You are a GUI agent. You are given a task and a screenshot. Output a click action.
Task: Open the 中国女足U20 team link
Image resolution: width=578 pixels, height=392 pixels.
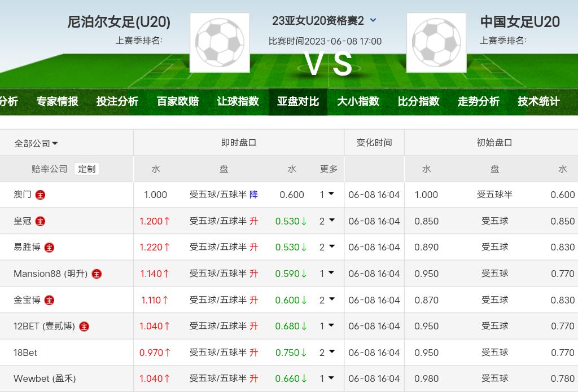click(520, 22)
